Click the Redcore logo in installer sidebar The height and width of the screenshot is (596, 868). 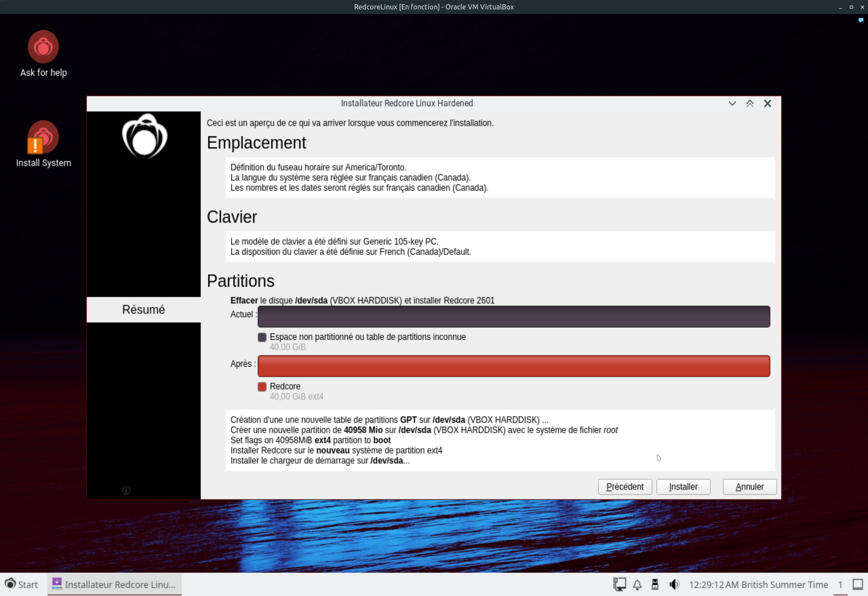click(x=144, y=136)
